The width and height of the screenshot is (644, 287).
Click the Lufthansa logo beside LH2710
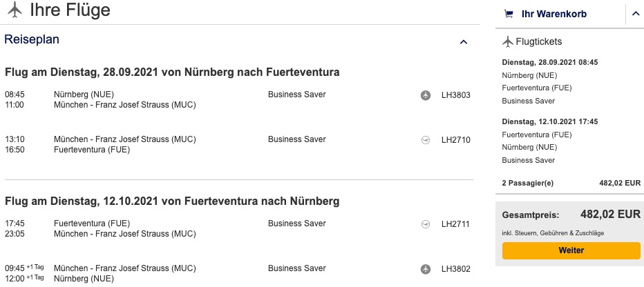tap(426, 140)
